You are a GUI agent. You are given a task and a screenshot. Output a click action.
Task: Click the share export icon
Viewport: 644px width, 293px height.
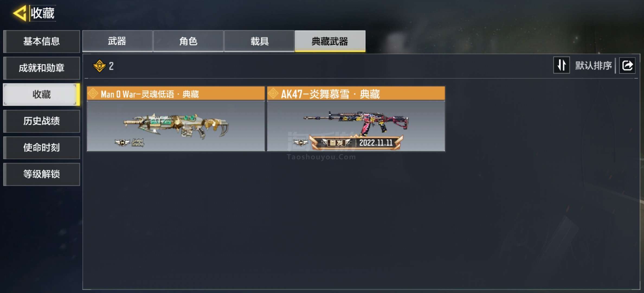click(627, 65)
